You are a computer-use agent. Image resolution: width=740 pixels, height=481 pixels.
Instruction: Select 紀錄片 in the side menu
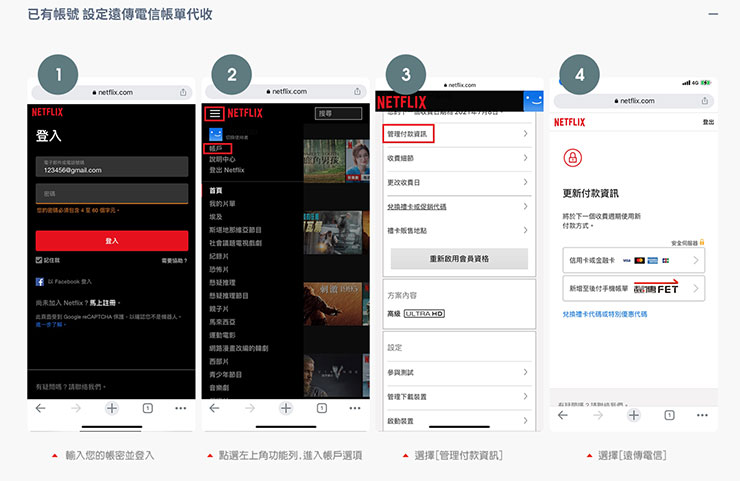pyautogui.click(x=219, y=256)
